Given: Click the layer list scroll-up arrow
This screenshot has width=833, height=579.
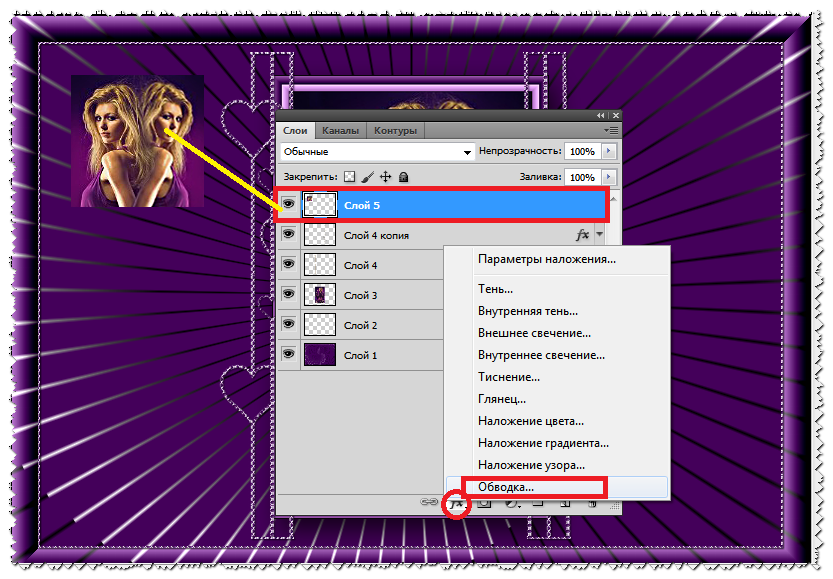Looking at the screenshot, I should point(614,199).
